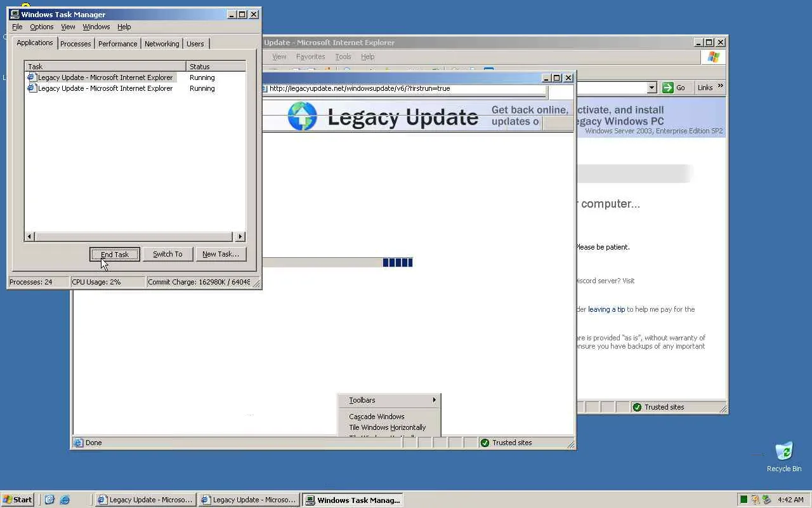Click the Windows flag throbber in Internet Explorer
Viewport: 812px width, 508px height.
[x=714, y=57]
